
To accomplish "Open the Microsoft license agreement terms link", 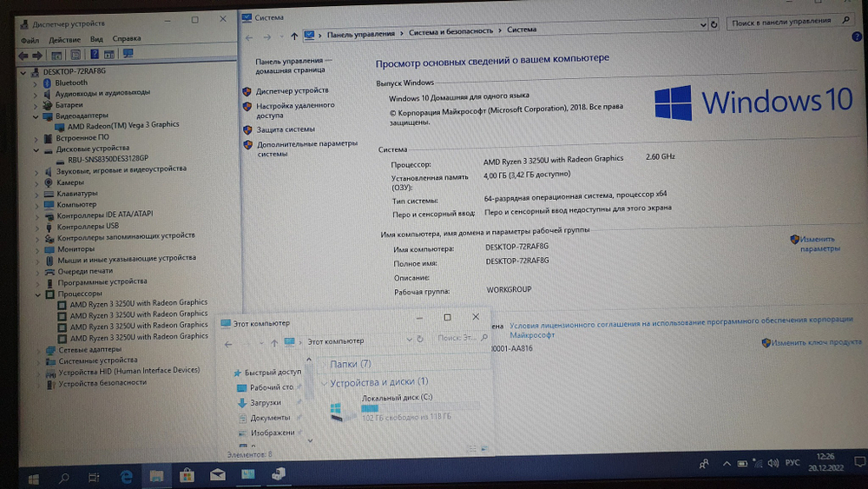I will (681, 327).
